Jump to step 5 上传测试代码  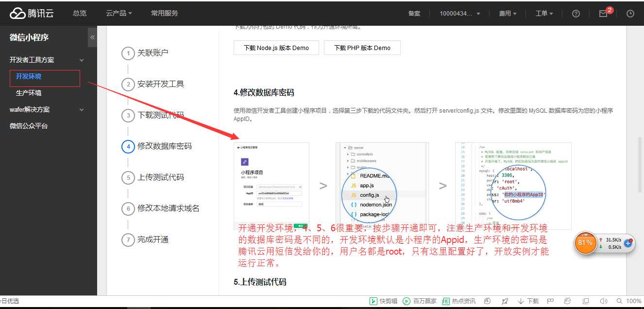(153, 177)
